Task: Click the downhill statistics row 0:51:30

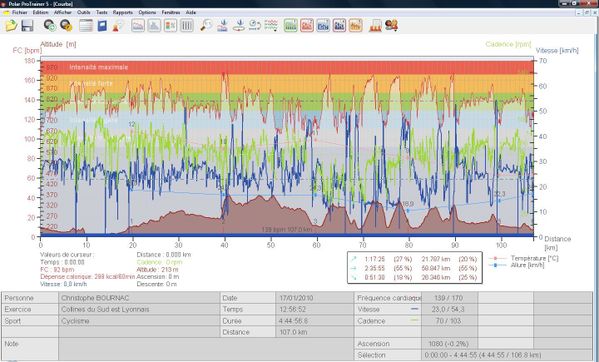Action: coord(414,277)
